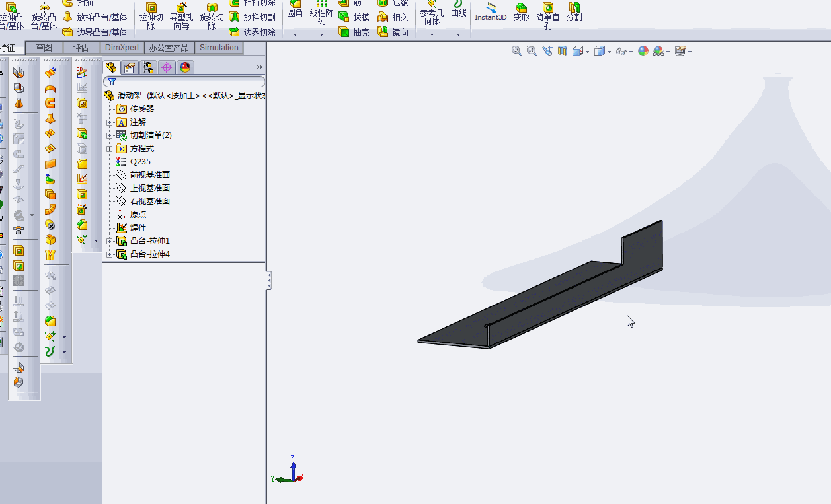Click the panel collapse handle on divider

pyautogui.click(x=270, y=281)
